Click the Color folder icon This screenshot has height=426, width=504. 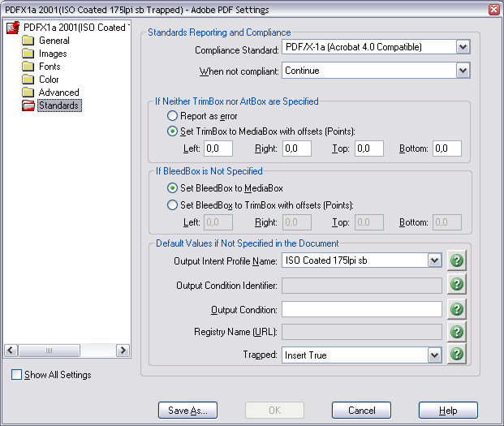[28, 80]
